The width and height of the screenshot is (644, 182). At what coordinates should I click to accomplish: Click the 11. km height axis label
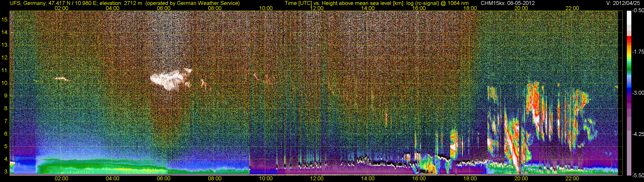pyautogui.click(x=5, y=71)
